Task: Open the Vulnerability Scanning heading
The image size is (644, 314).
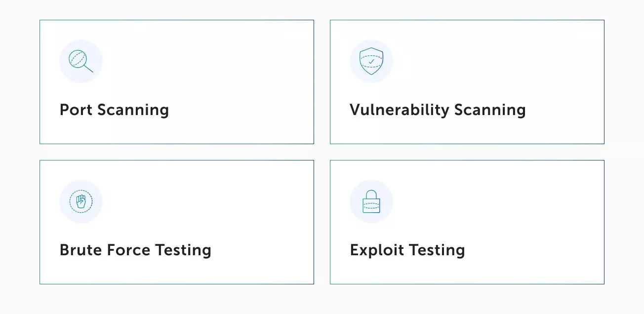Action: [x=438, y=110]
